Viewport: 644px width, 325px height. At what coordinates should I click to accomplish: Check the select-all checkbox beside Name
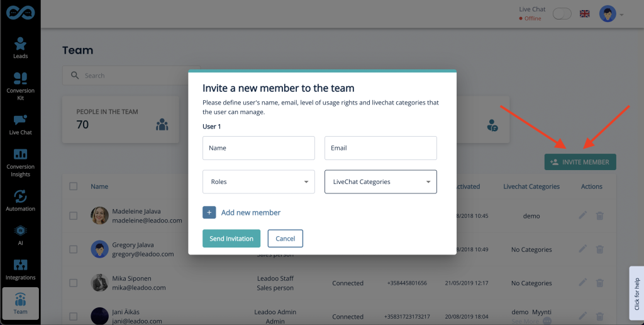pyautogui.click(x=73, y=186)
